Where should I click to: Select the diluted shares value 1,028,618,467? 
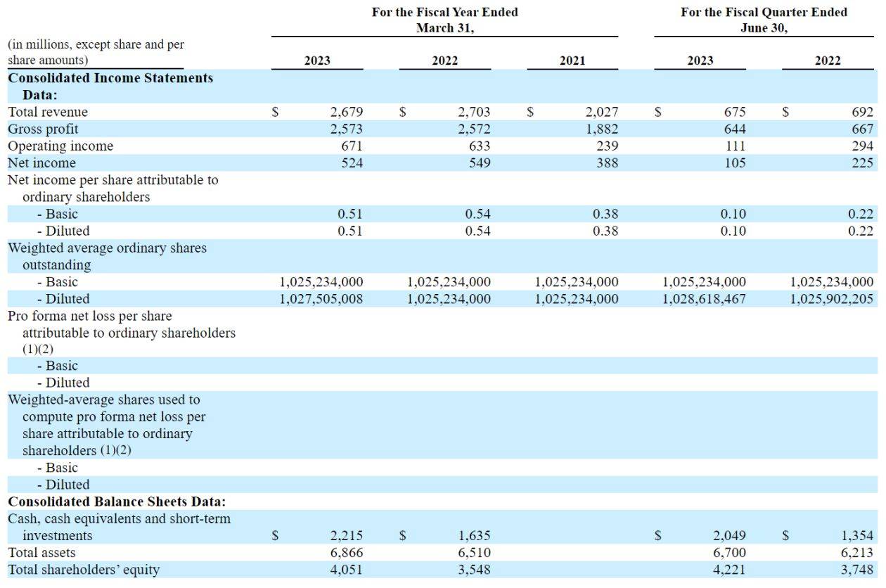[704, 298]
